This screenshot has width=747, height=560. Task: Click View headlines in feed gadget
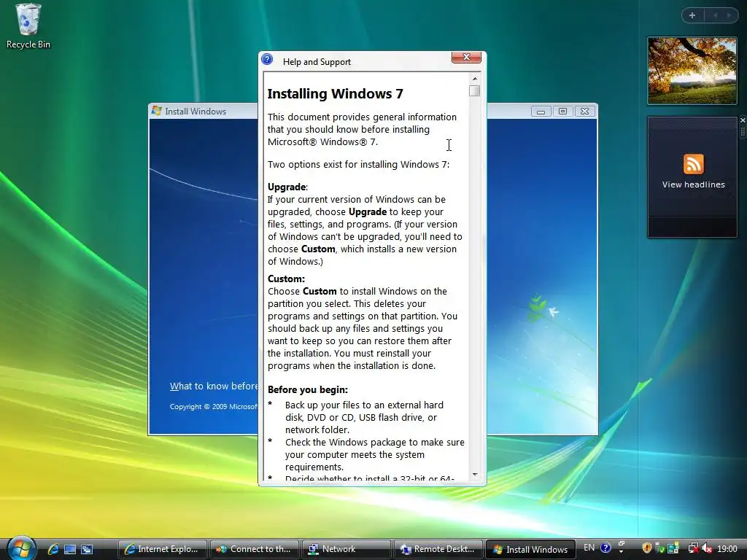click(x=693, y=184)
